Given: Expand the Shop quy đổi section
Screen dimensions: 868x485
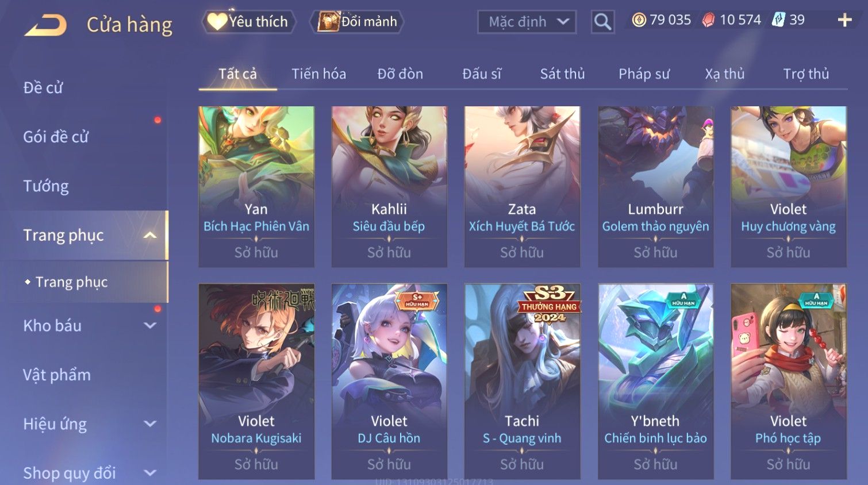Looking at the screenshot, I should point(150,473).
